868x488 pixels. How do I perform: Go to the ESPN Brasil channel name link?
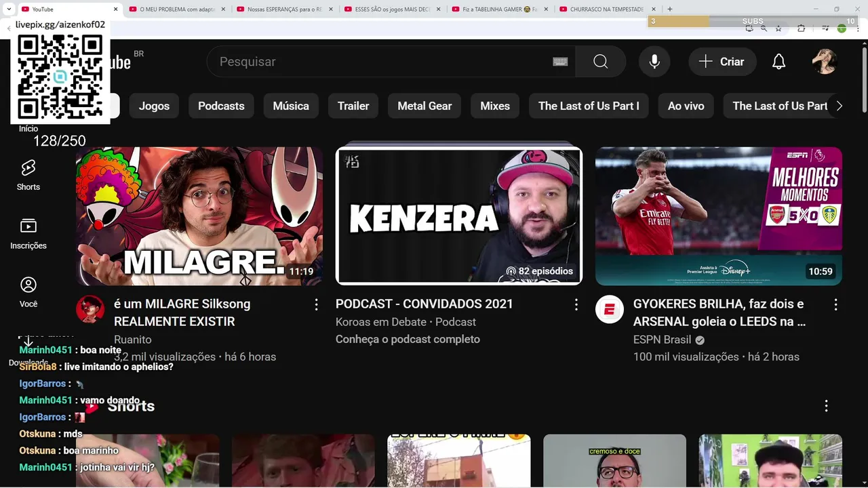(662, 340)
